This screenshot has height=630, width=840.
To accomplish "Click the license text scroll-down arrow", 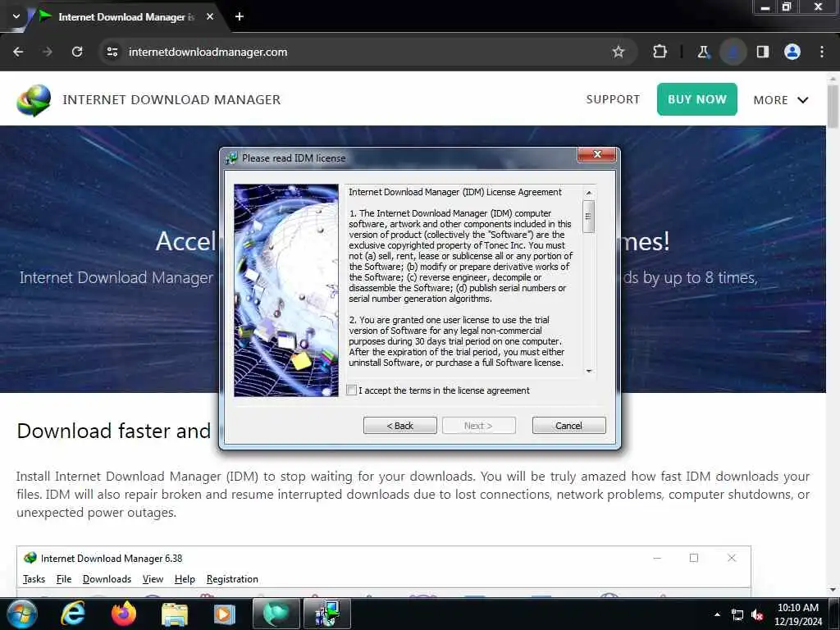I will click(589, 371).
